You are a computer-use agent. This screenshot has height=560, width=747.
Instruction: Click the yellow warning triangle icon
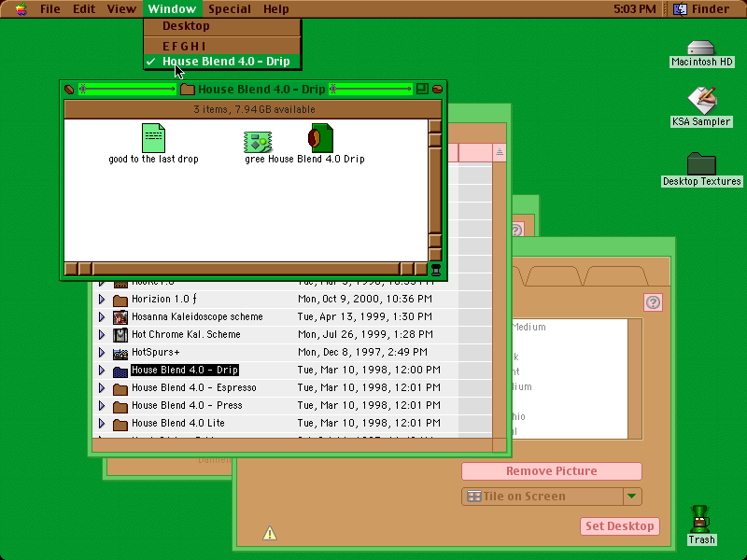[270, 533]
